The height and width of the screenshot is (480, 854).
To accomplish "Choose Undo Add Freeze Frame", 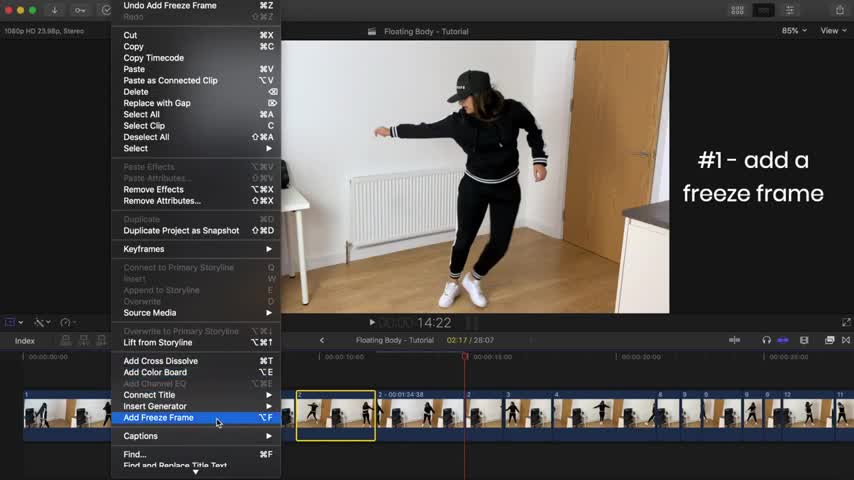I will coord(197,5).
